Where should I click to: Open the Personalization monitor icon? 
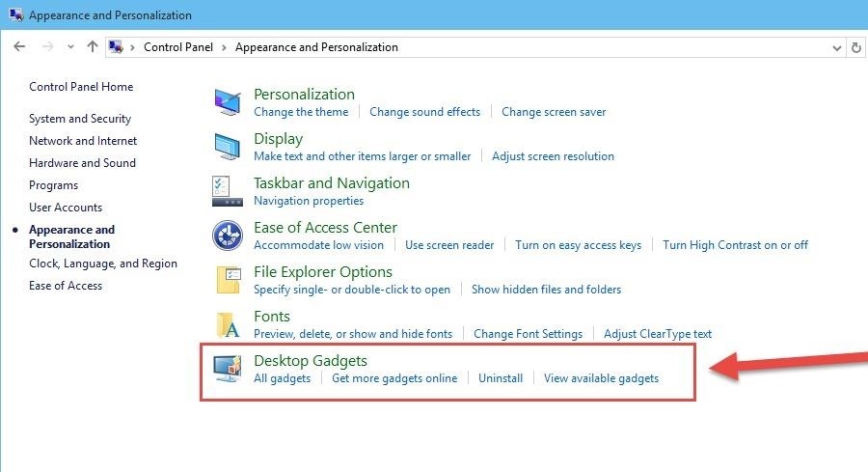[228, 102]
